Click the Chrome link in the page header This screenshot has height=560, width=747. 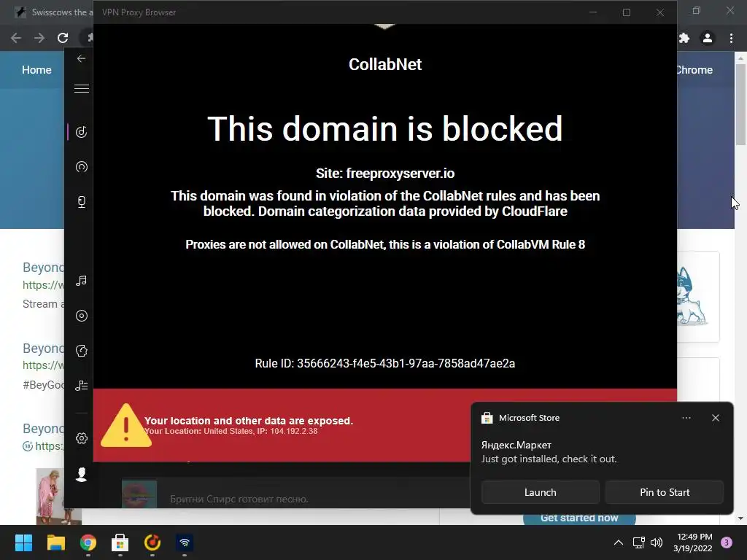pyautogui.click(x=694, y=70)
